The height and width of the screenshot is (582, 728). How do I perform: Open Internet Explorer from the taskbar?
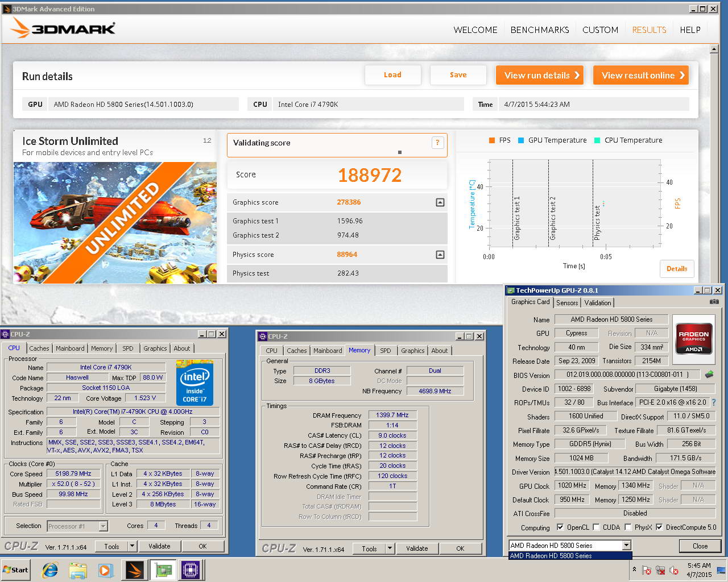tap(50, 570)
